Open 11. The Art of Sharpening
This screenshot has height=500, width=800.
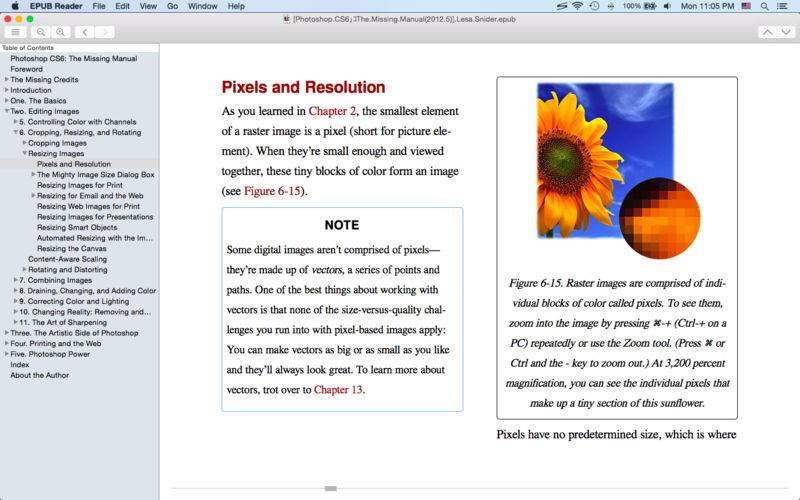tap(63, 322)
